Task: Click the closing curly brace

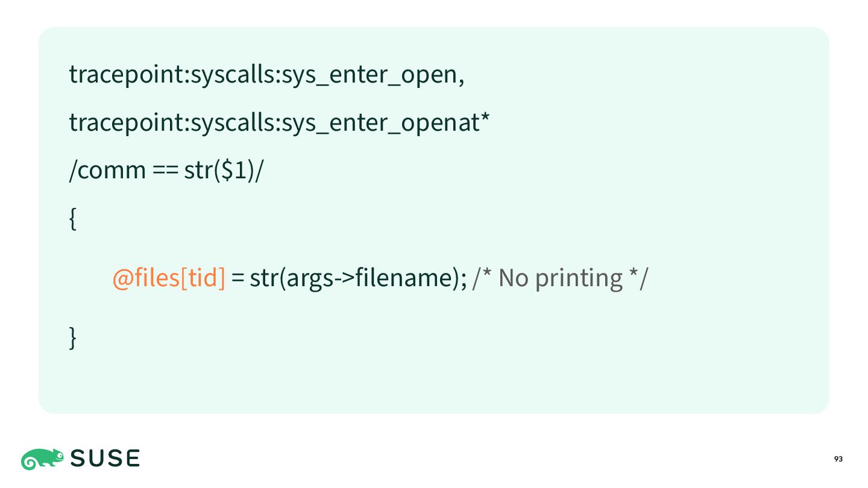Action: tap(73, 337)
